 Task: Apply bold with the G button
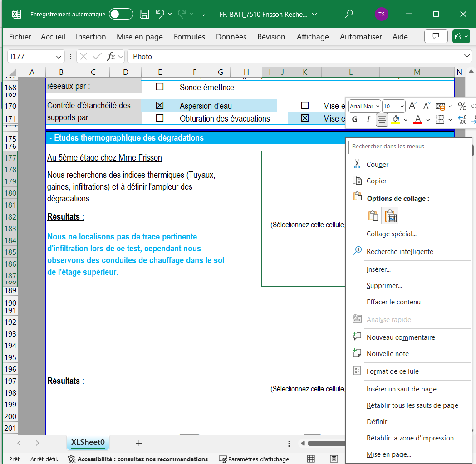coord(354,119)
